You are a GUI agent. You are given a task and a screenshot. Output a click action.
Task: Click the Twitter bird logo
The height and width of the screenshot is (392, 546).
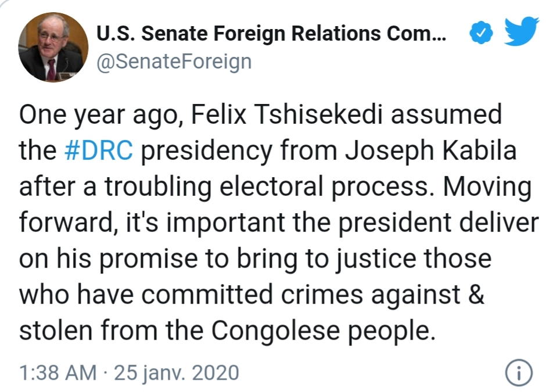pyautogui.click(x=521, y=30)
